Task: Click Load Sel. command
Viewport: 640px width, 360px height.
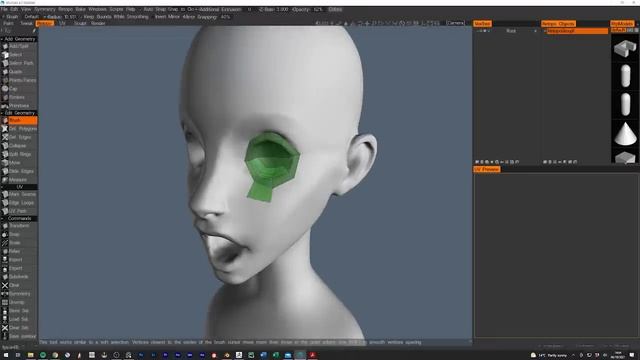Action: tap(19, 319)
